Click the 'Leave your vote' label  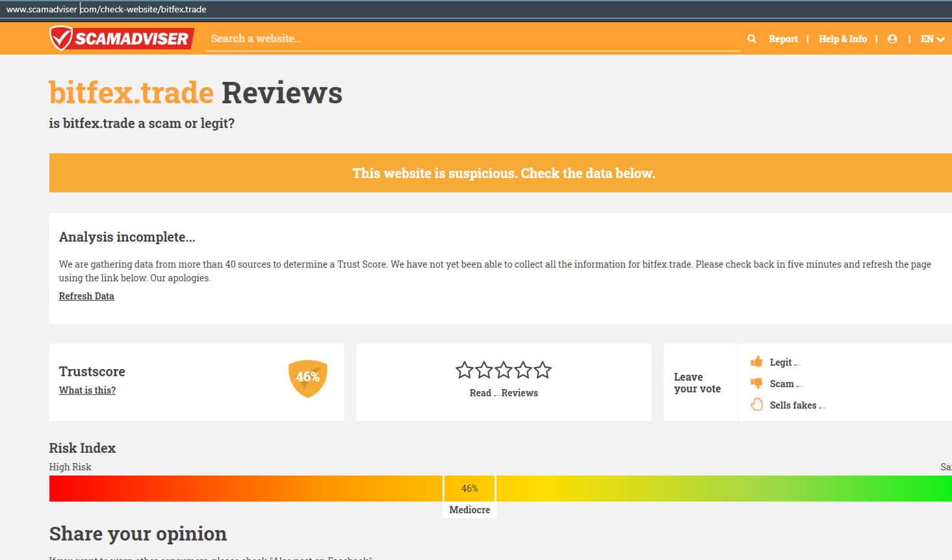pyautogui.click(x=697, y=383)
